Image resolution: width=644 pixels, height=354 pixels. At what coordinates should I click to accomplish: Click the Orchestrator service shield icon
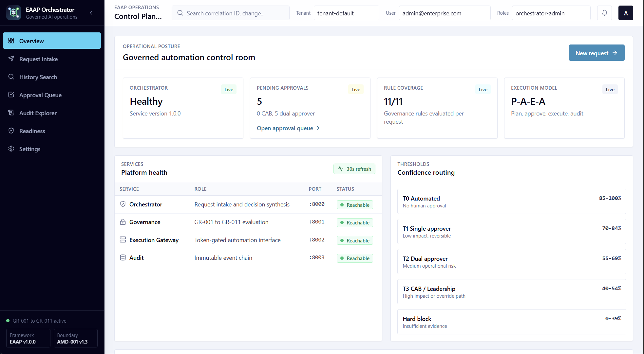(123, 204)
